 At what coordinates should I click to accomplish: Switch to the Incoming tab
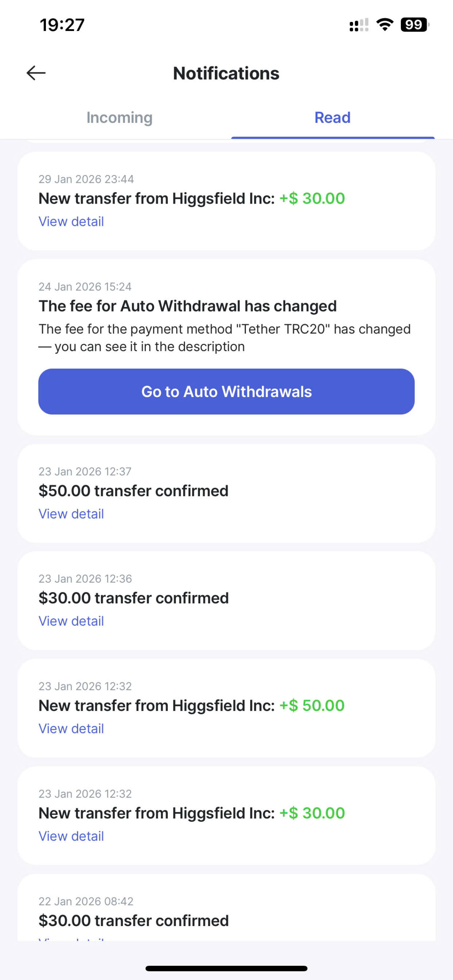click(119, 118)
